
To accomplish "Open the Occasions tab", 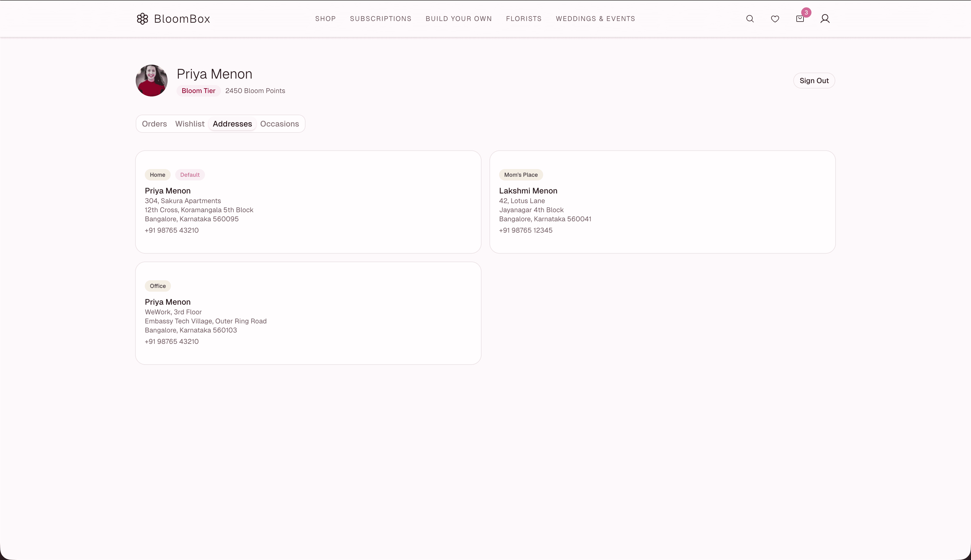I will click(x=279, y=123).
